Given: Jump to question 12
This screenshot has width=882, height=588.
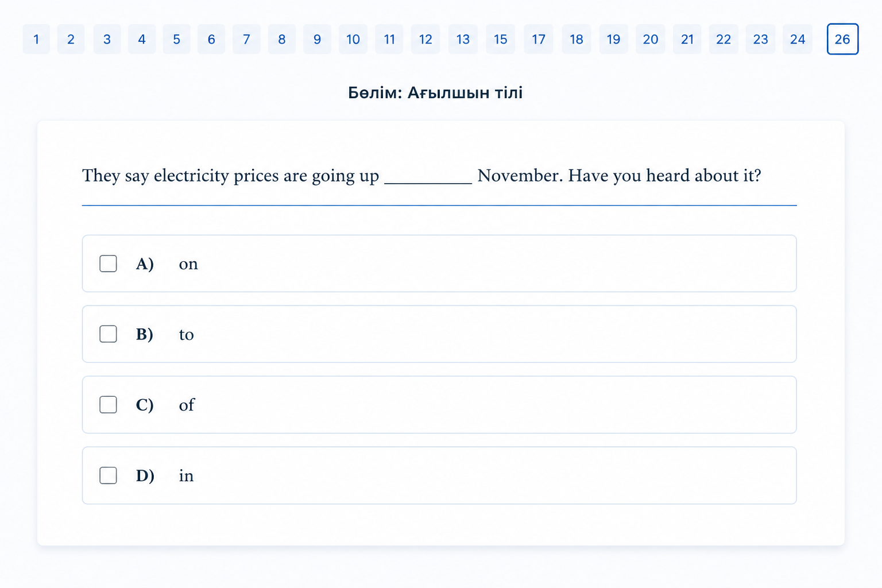Looking at the screenshot, I should pyautogui.click(x=425, y=39).
